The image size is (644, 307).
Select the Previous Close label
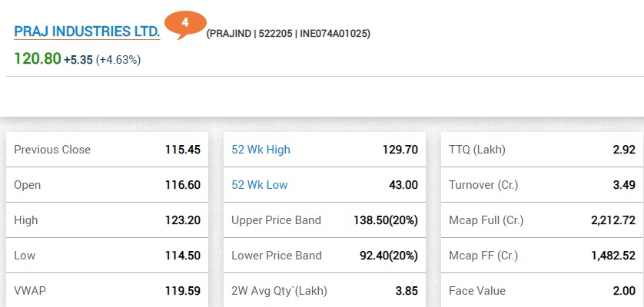pos(51,150)
